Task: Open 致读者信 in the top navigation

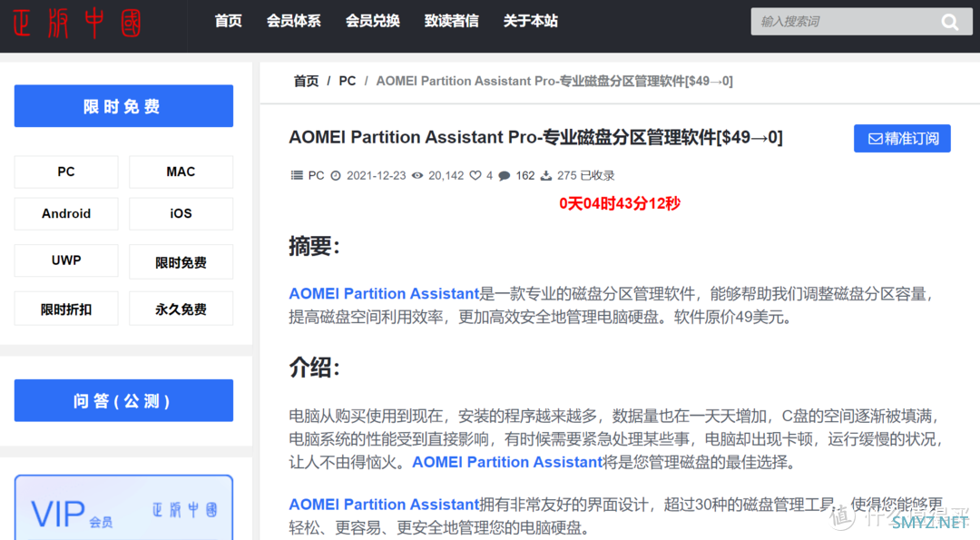Action: coord(451,21)
